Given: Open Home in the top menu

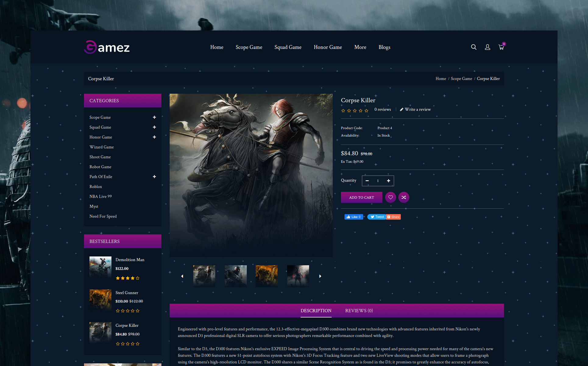Looking at the screenshot, I should 217,47.
